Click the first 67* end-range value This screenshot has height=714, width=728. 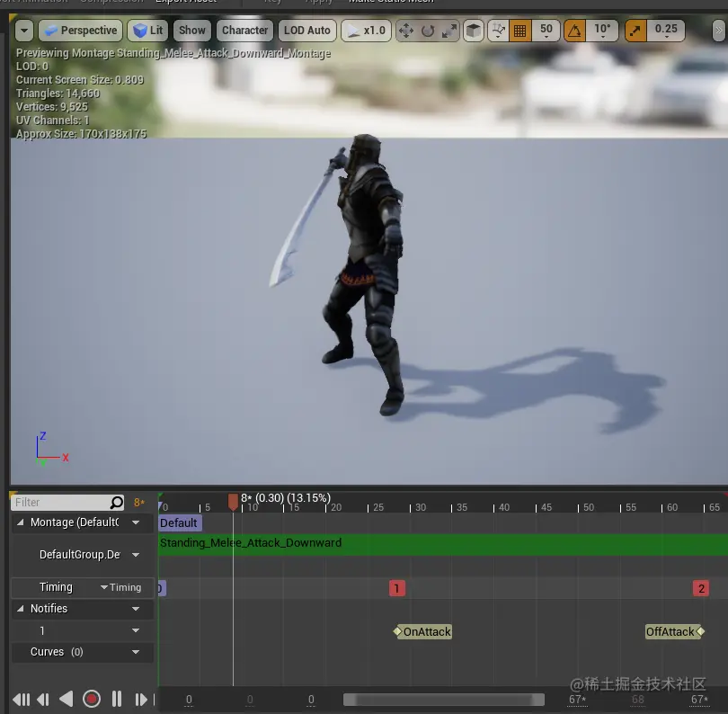coord(577,700)
